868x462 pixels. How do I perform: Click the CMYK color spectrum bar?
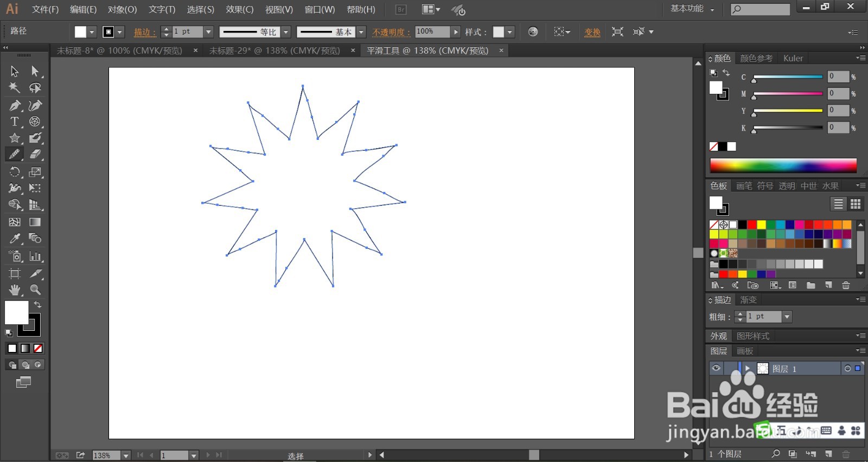point(783,165)
